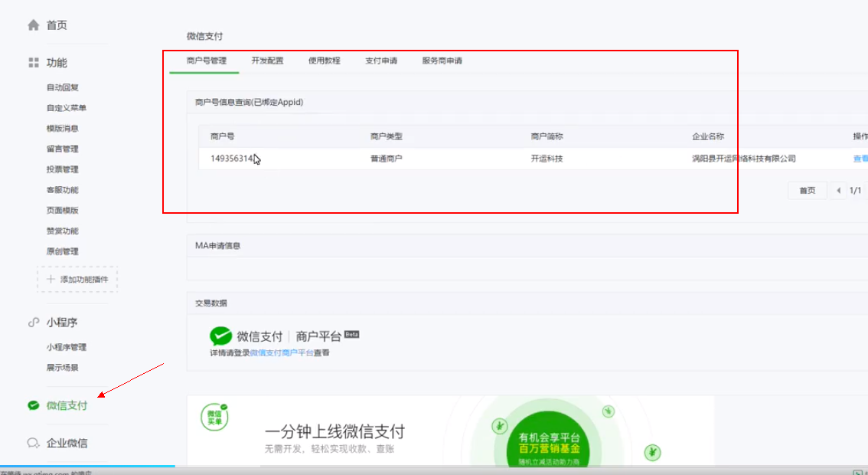Select 展示场景 under 小程序
Screen dimensions: 868x475
tap(63, 368)
